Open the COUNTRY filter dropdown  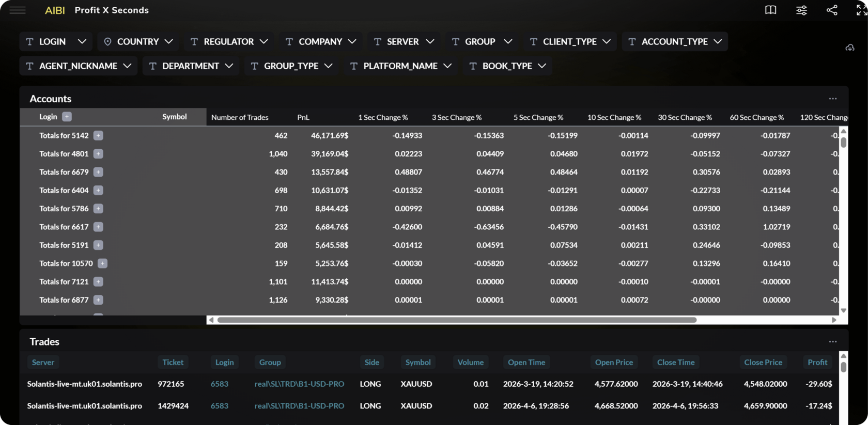(138, 41)
